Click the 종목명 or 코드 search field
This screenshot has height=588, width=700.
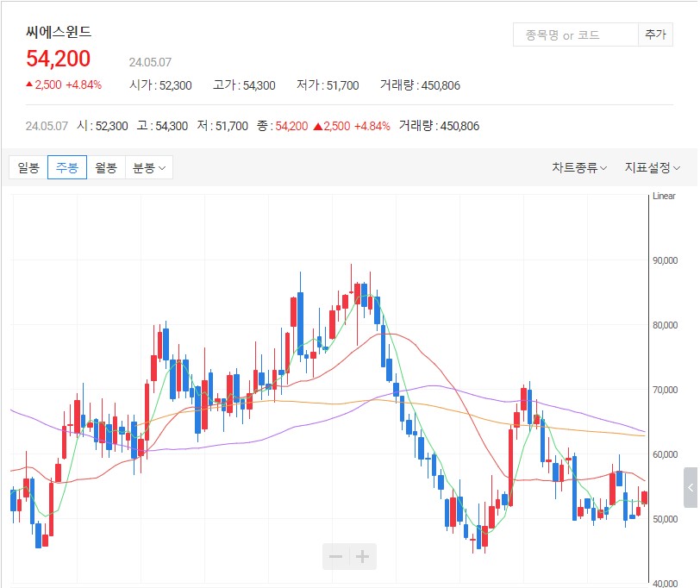coord(573,35)
